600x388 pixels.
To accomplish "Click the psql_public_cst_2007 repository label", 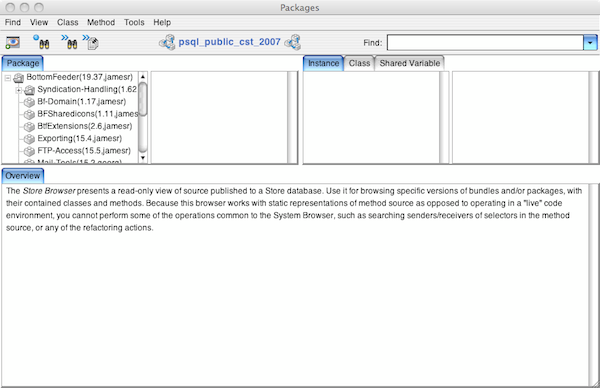I will (x=230, y=42).
